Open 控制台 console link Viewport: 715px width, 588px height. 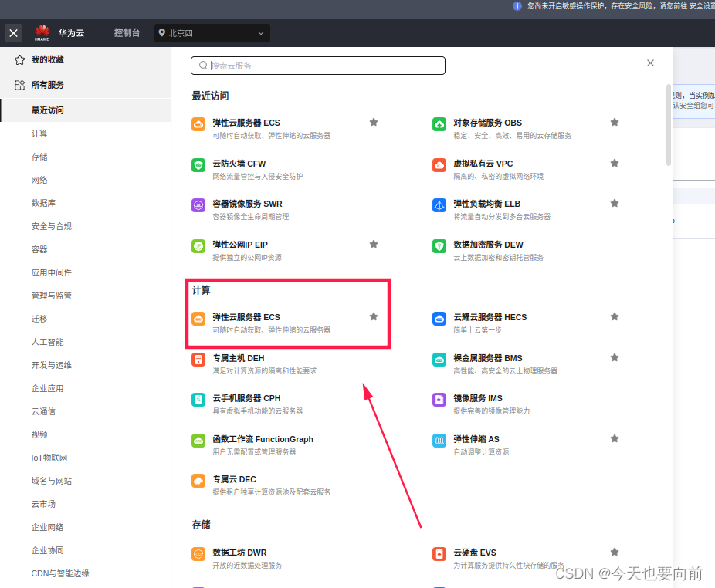click(127, 33)
